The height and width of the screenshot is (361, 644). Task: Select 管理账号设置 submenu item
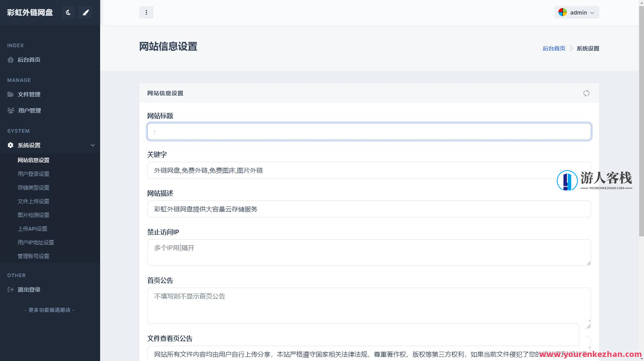point(34,256)
